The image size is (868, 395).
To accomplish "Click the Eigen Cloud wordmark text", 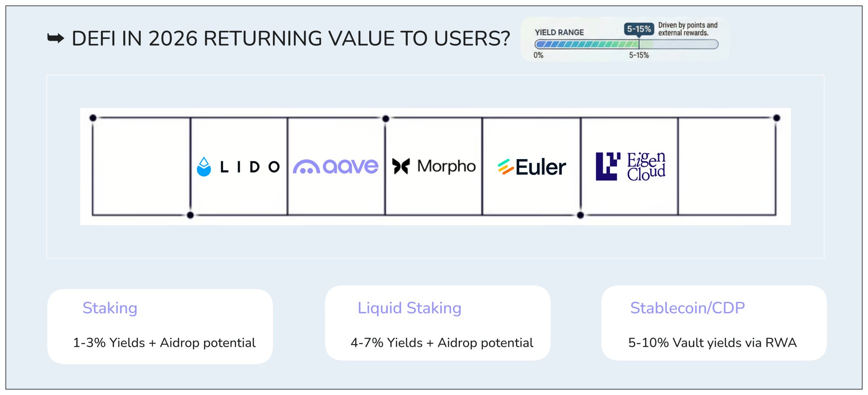I will [646, 166].
